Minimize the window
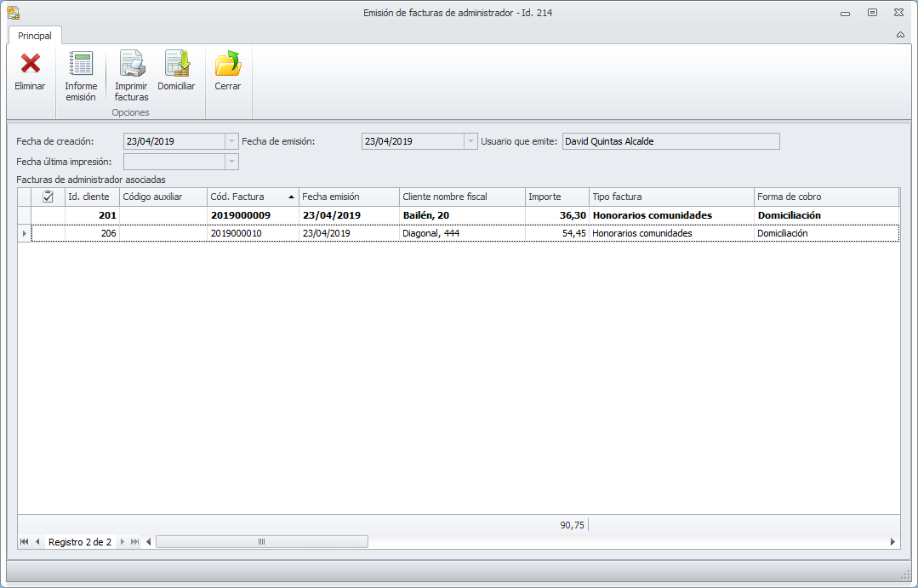Viewport: 918px width, 588px height. 845,13
